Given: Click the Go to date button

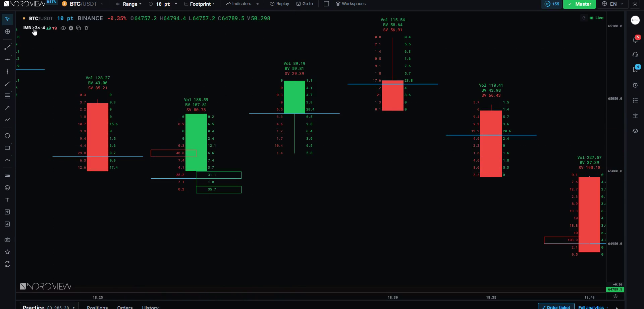Looking at the screenshot, I should (x=305, y=4).
